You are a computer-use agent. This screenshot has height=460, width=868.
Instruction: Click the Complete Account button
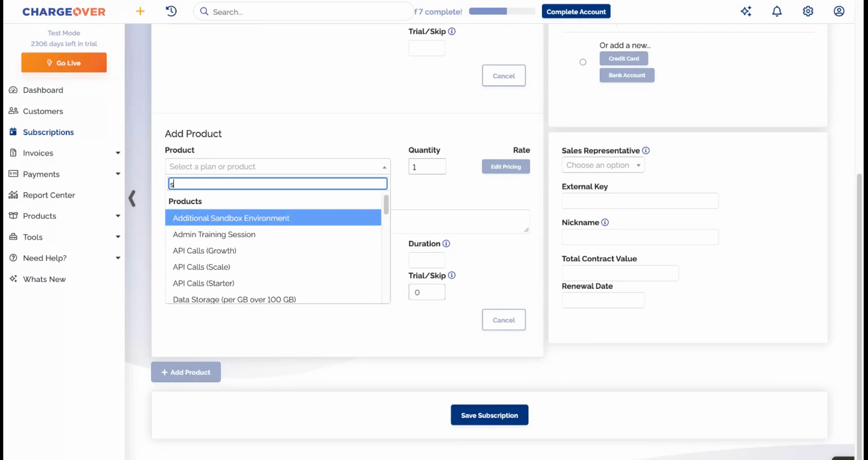pos(576,12)
